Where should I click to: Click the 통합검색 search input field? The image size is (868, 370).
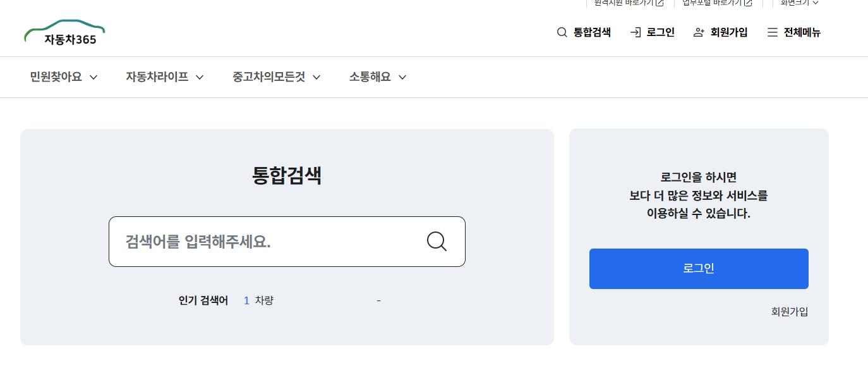tap(265, 241)
